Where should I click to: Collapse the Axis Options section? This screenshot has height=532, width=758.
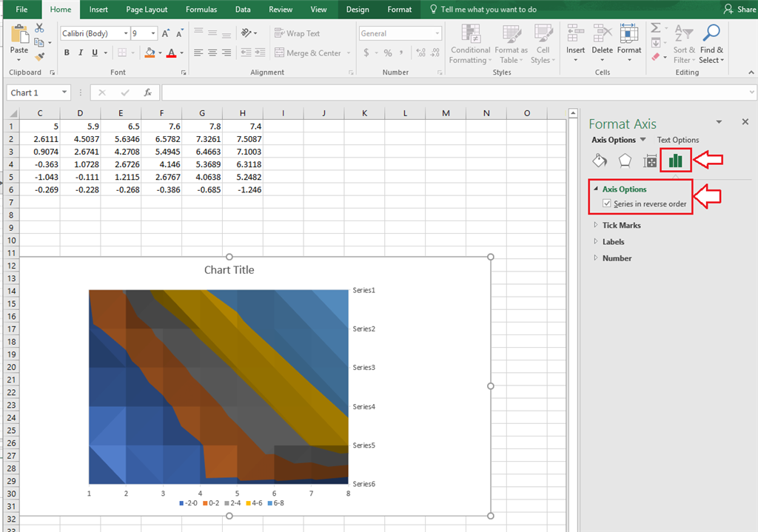(x=596, y=189)
